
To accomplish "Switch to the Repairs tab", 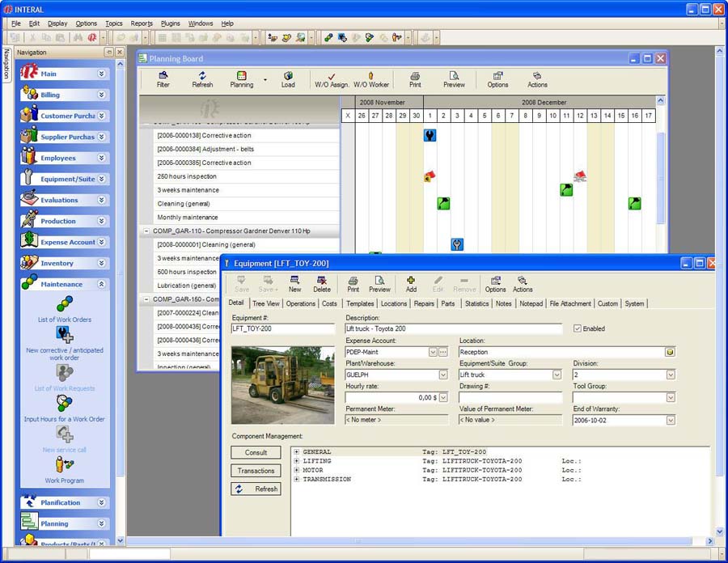I will [424, 303].
